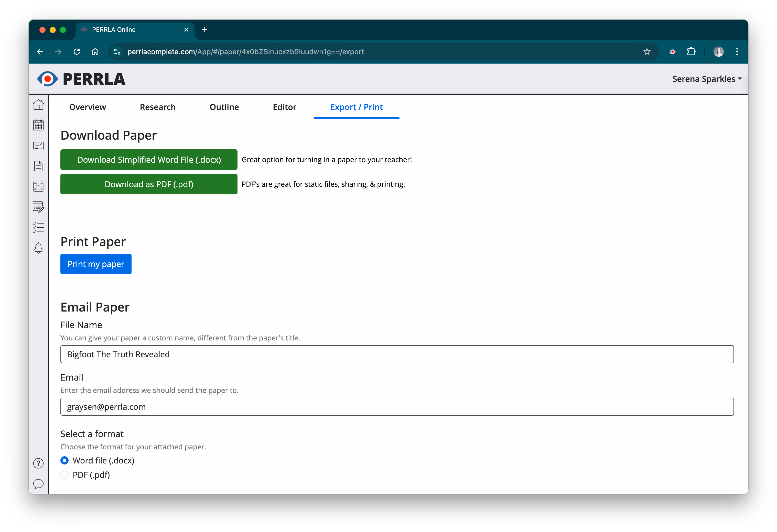Click the browser Home button
The image size is (777, 532).
coord(95,52)
